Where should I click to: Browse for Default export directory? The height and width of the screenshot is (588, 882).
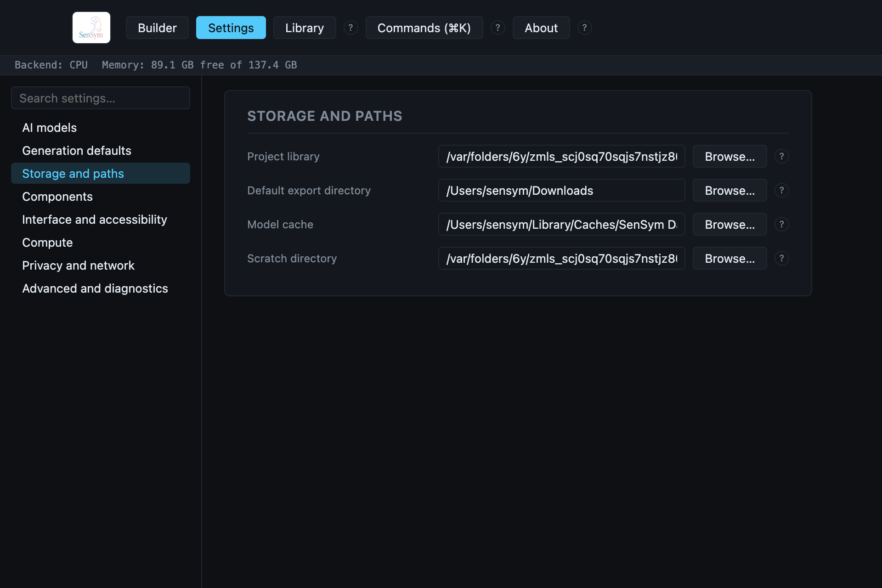coord(730,190)
